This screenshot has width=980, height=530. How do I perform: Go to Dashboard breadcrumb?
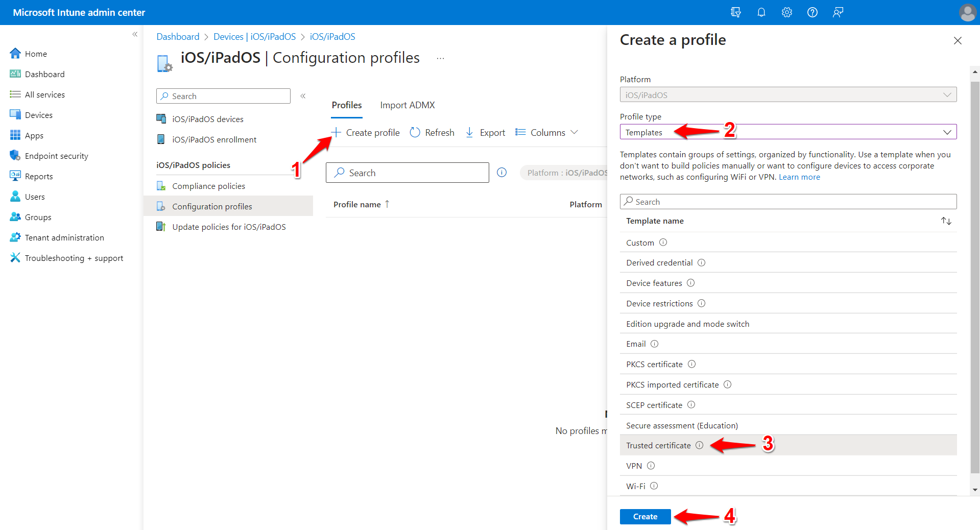click(178, 37)
